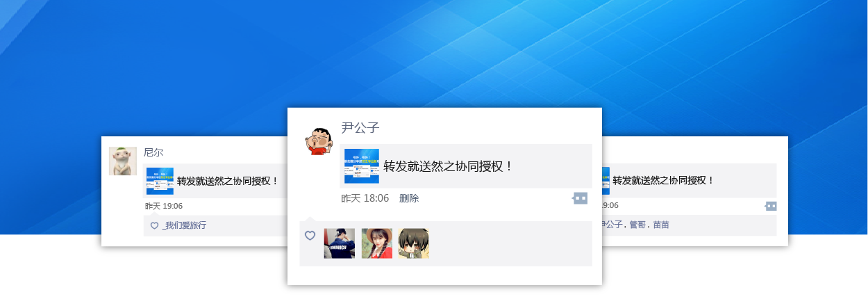Open 尼尔's profile avatar
Image resolution: width=868 pixels, height=297 pixels.
point(122,161)
